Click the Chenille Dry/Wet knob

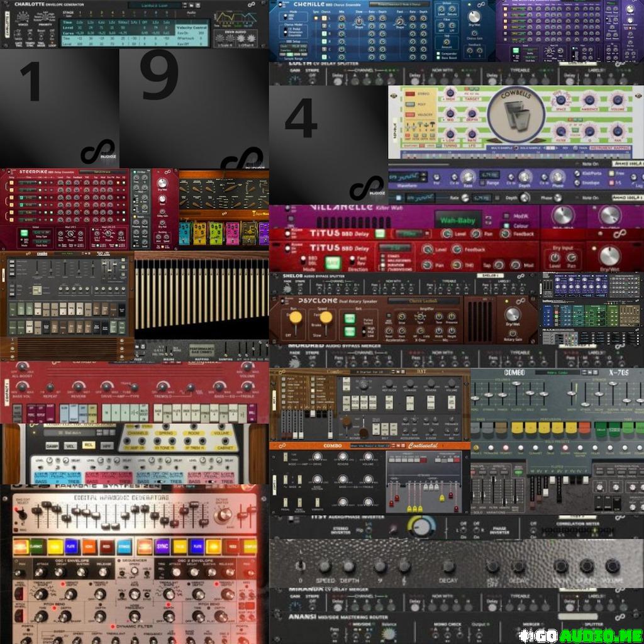[x=474, y=16]
